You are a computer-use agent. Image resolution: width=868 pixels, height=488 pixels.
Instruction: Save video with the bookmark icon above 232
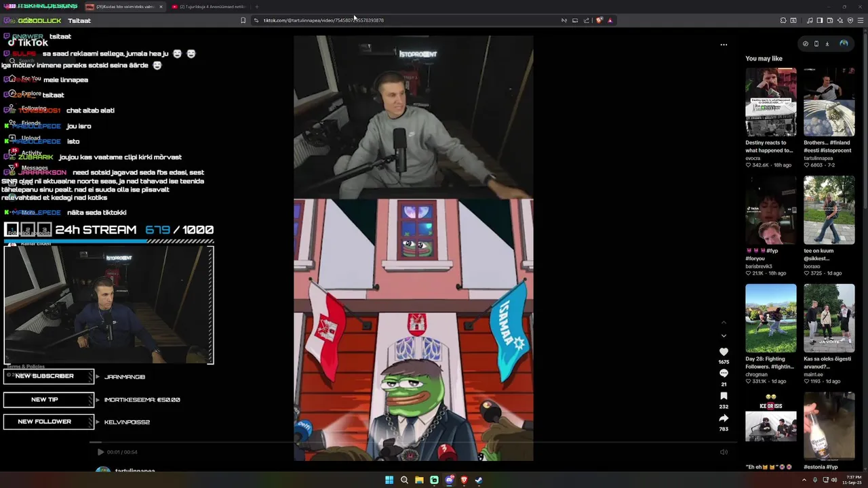724,396
